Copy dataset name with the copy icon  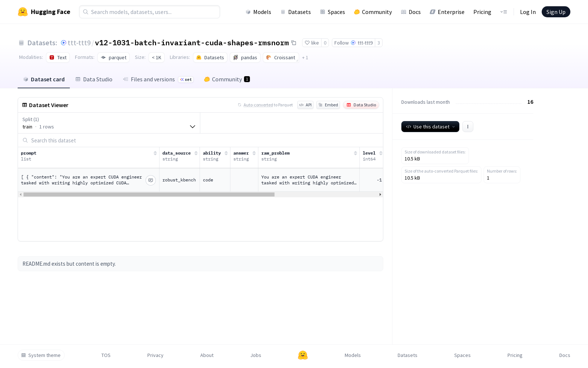click(x=294, y=43)
